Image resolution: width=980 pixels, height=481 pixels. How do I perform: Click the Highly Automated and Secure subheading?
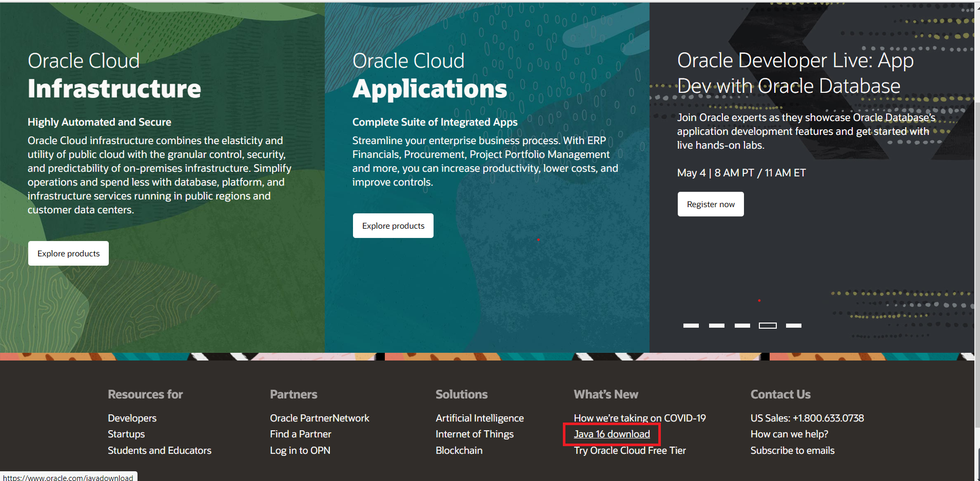click(100, 122)
